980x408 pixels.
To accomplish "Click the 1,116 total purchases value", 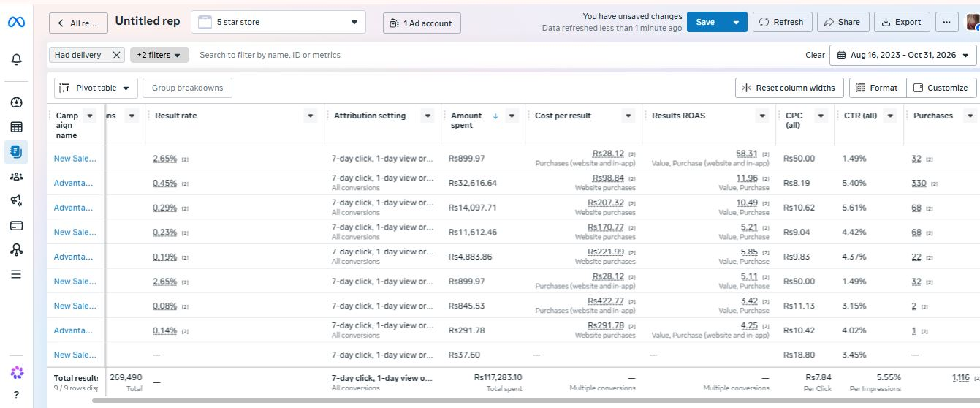I will click(x=961, y=377).
